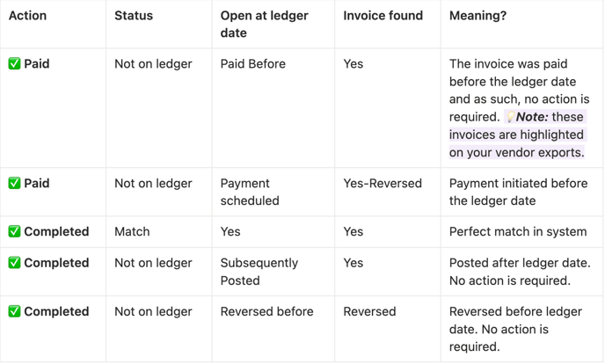Click the green checkmark in the Match row
The height and width of the screenshot is (364, 605).
coord(14,231)
